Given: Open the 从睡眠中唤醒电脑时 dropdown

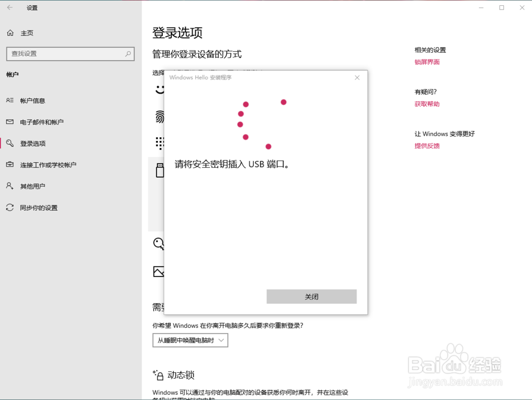Looking at the screenshot, I should (x=190, y=340).
